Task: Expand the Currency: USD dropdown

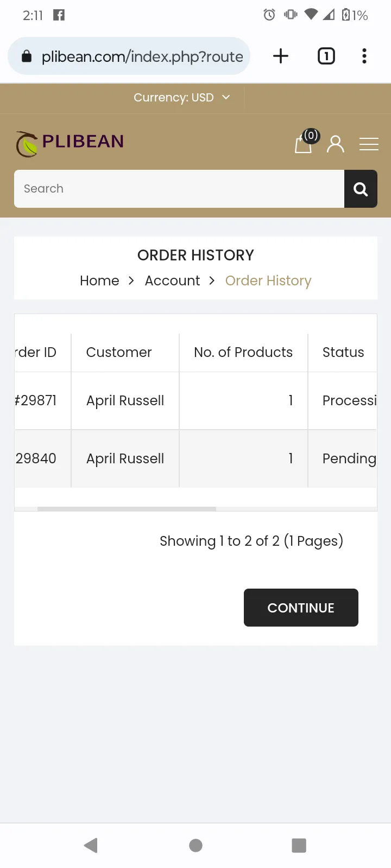Action: point(182,98)
